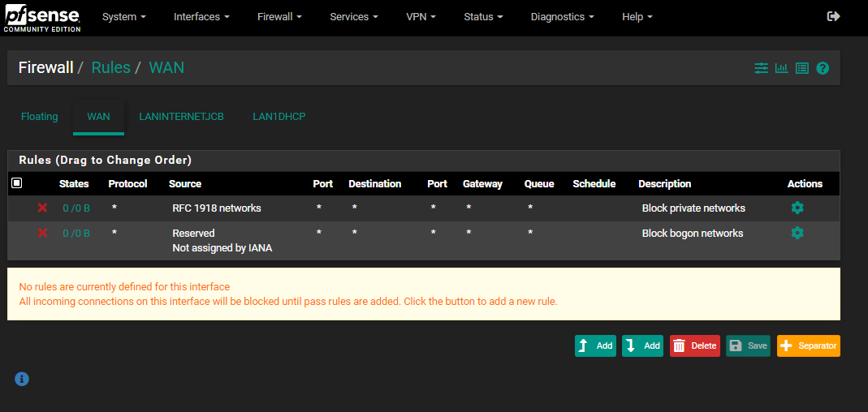
Task: Click the red X on Block private networks rule
Action: coord(42,208)
